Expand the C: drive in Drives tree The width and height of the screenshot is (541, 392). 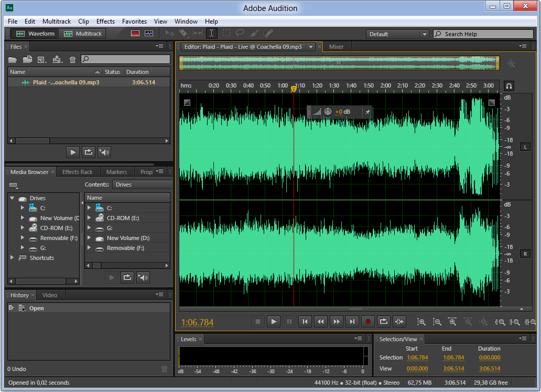23,208
